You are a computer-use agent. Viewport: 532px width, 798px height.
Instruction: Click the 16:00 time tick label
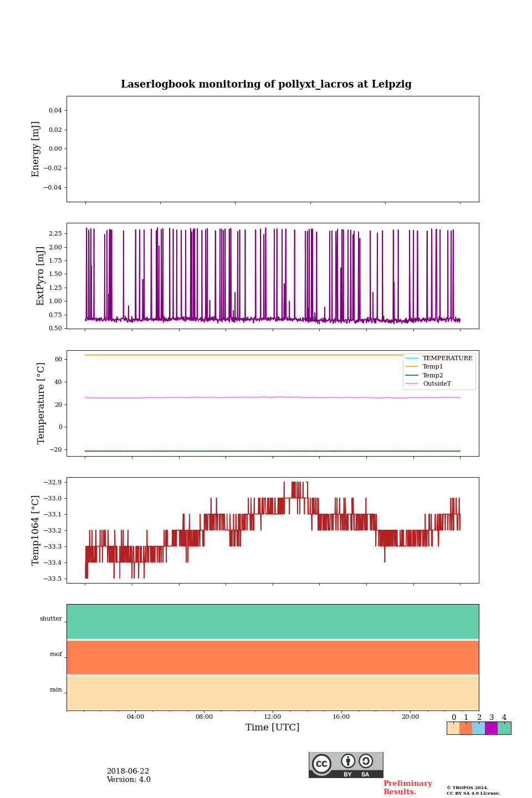[341, 717]
